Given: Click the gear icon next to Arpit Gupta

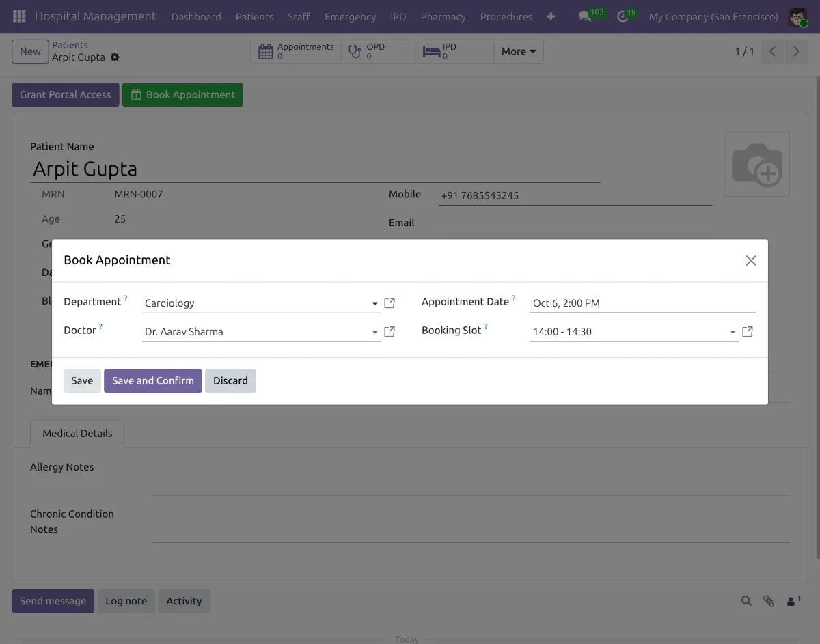Looking at the screenshot, I should [115, 57].
